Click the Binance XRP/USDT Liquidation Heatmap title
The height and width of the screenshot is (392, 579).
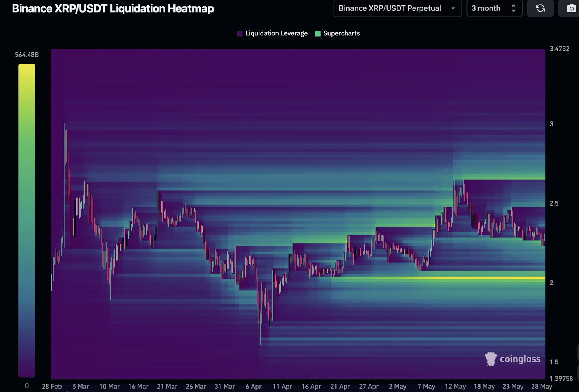coord(113,8)
